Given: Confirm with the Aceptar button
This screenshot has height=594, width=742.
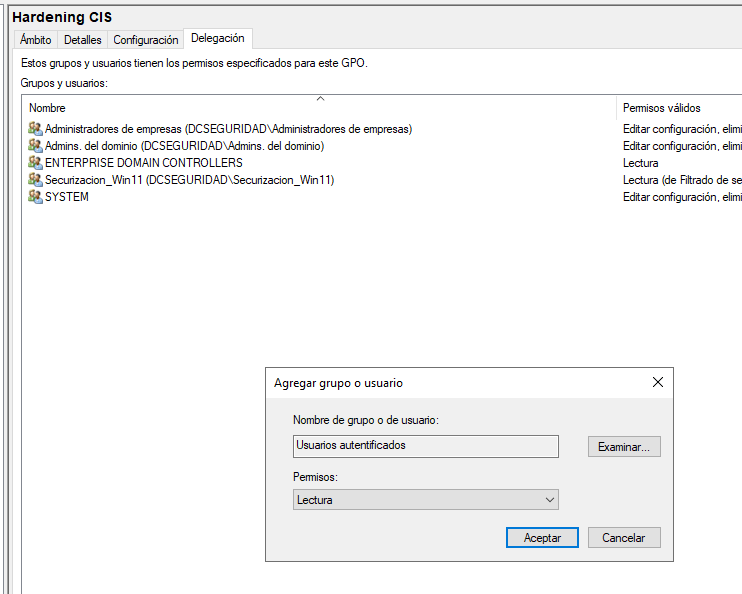Looking at the screenshot, I should pos(542,538).
